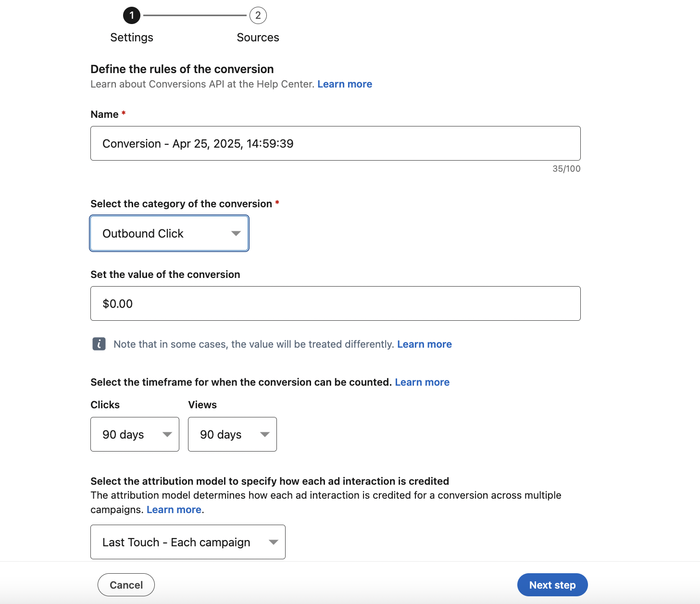
Task: Open the conversion category dropdown
Action: coord(169,233)
